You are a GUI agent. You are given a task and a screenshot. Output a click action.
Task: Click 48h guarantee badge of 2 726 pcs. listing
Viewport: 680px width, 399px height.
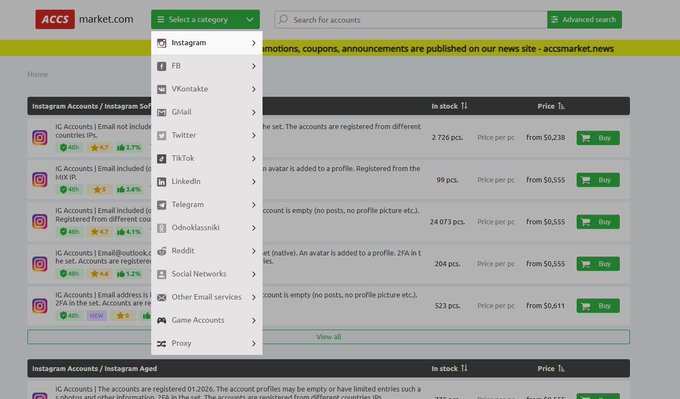click(69, 147)
